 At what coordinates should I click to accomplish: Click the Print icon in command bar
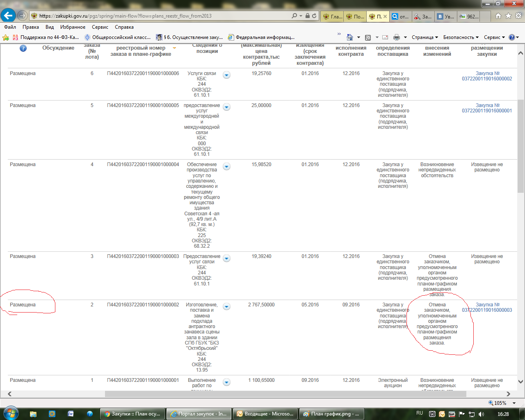397,37
